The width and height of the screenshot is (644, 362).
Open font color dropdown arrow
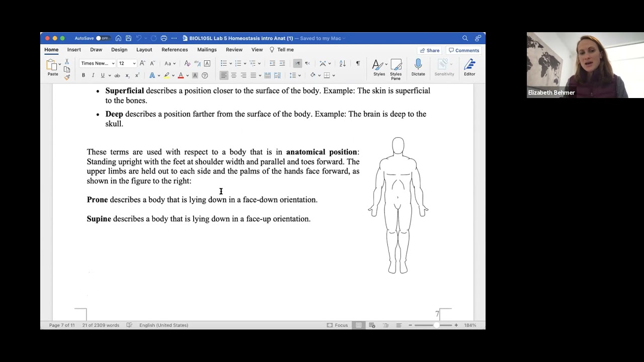[187, 75]
